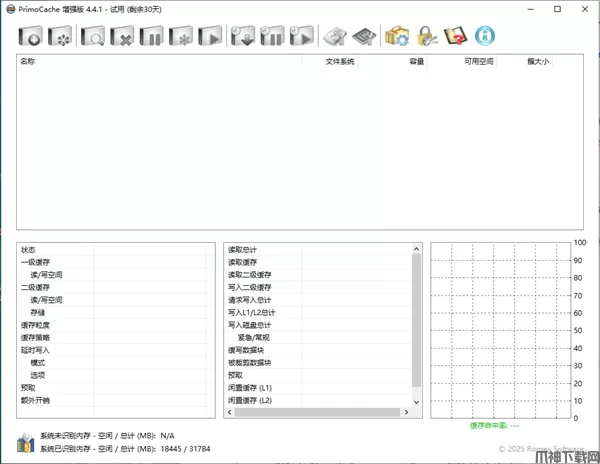Click the down-arrow toolbar icon
The width and height of the screenshot is (600, 464).
tap(243, 37)
